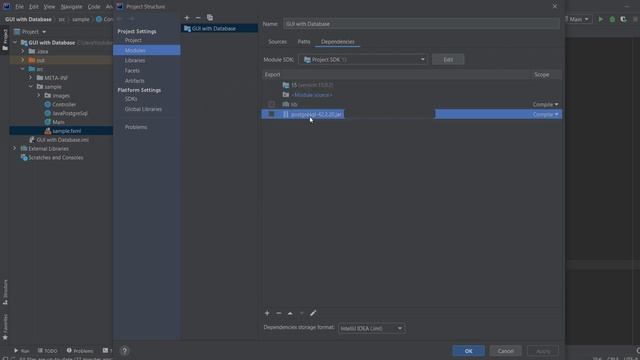This screenshot has width=640, height=360.
Task: Open the Structure sidebar tab
Action: 5,292
